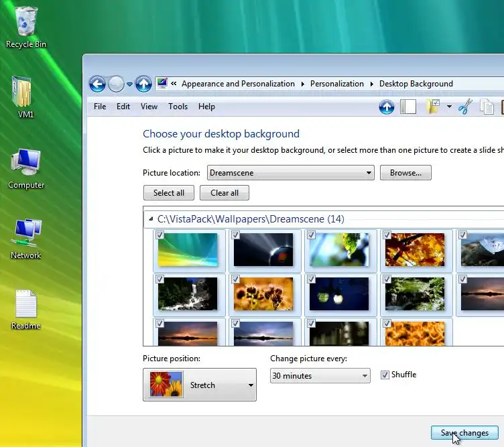Uncheck the green leaf wallpaper checkbox
Image resolution: width=504 pixels, height=447 pixels.
[x=311, y=235]
